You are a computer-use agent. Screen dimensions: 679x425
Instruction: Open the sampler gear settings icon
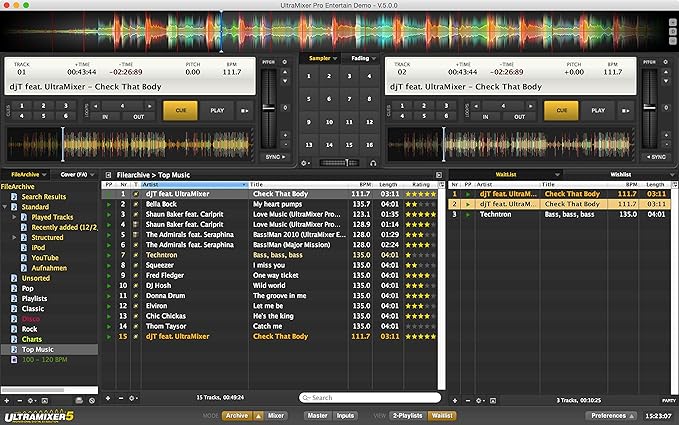306,162
